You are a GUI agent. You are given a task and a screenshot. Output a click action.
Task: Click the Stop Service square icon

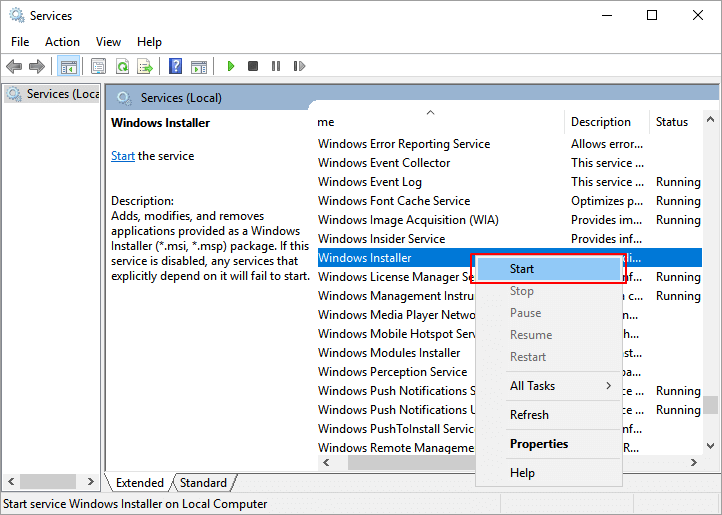pyautogui.click(x=253, y=66)
